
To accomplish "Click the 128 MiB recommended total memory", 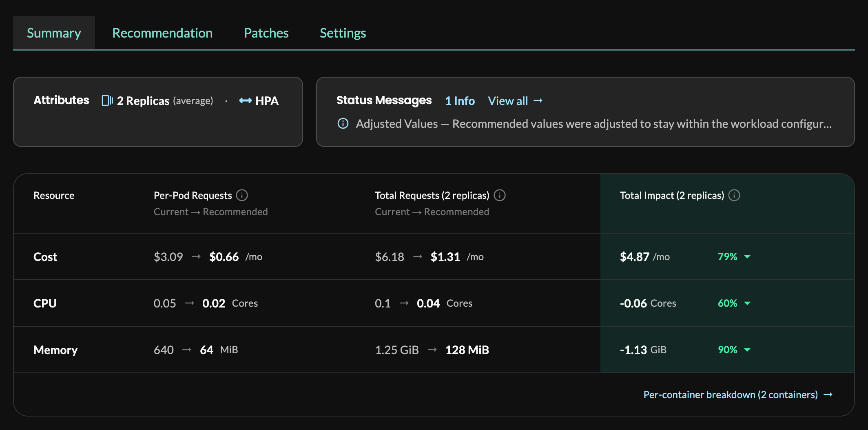I will tap(467, 350).
